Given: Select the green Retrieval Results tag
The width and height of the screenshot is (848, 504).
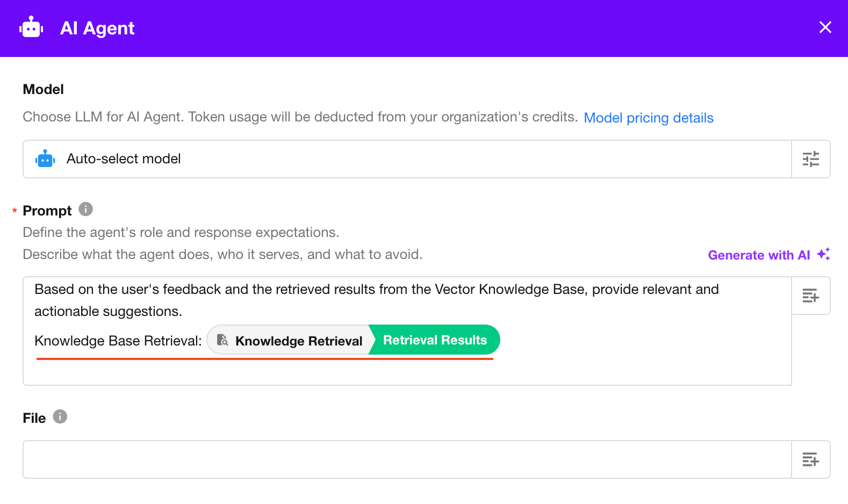Looking at the screenshot, I should (435, 340).
